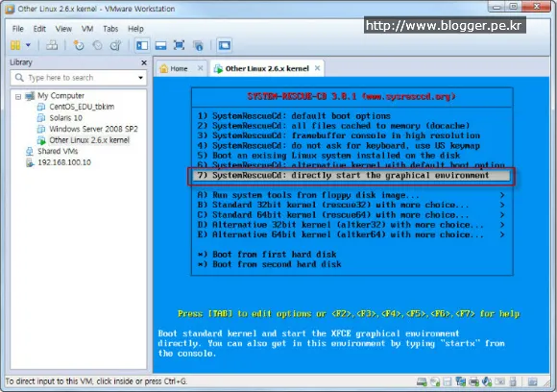Open the library search filter dropdown
This screenshot has height=392, width=557.
pyautogui.click(x=140, y=78)
